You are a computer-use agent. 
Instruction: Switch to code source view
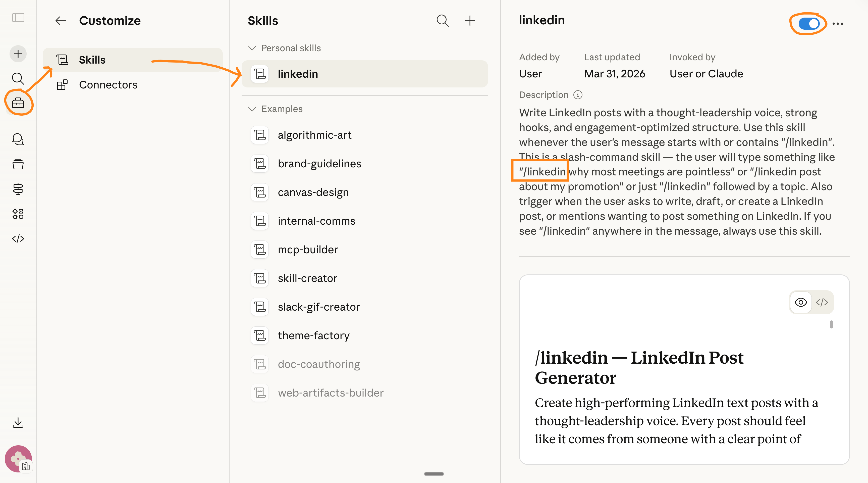click(822, 302)
